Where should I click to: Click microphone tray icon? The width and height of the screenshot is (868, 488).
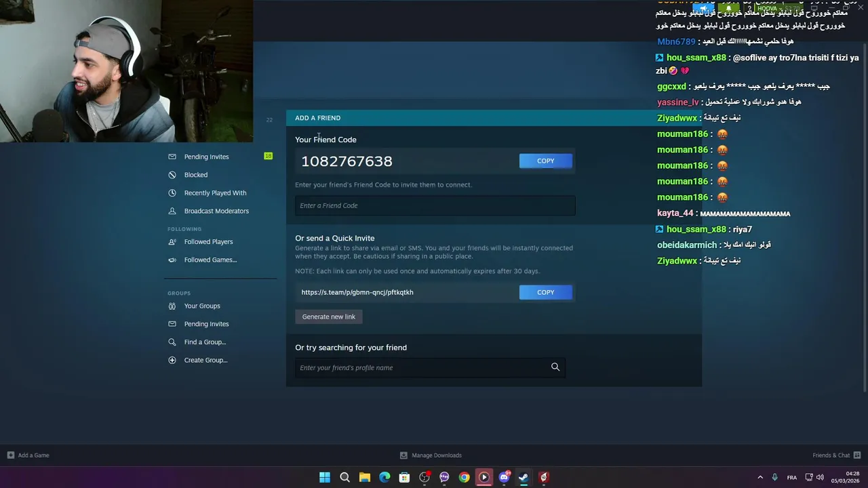pyautogui.click(x=774, y=477)
